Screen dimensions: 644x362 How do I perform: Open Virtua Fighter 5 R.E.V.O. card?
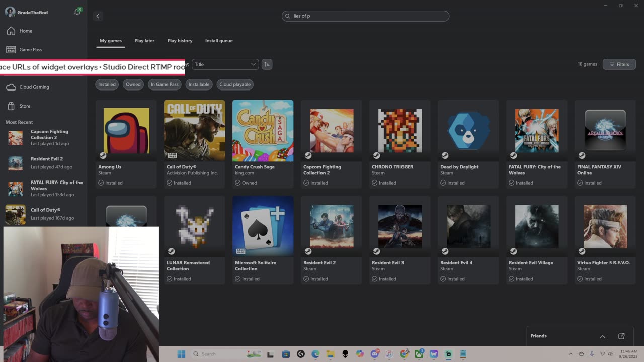[605, 240]
